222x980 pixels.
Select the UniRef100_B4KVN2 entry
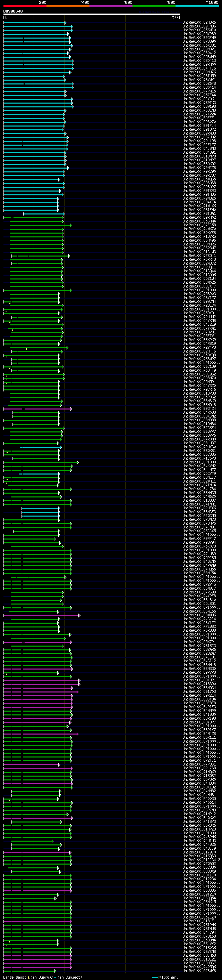(x=199, y=466)
